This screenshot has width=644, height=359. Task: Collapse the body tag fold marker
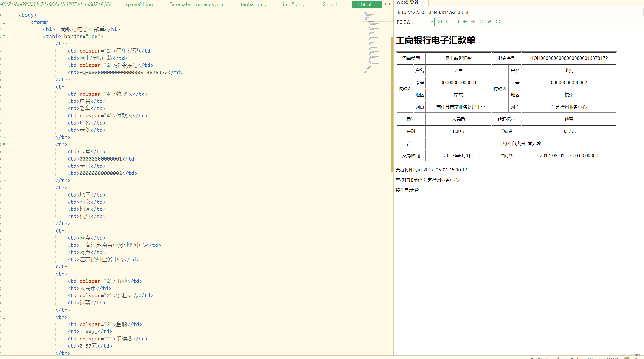point(4,15)
